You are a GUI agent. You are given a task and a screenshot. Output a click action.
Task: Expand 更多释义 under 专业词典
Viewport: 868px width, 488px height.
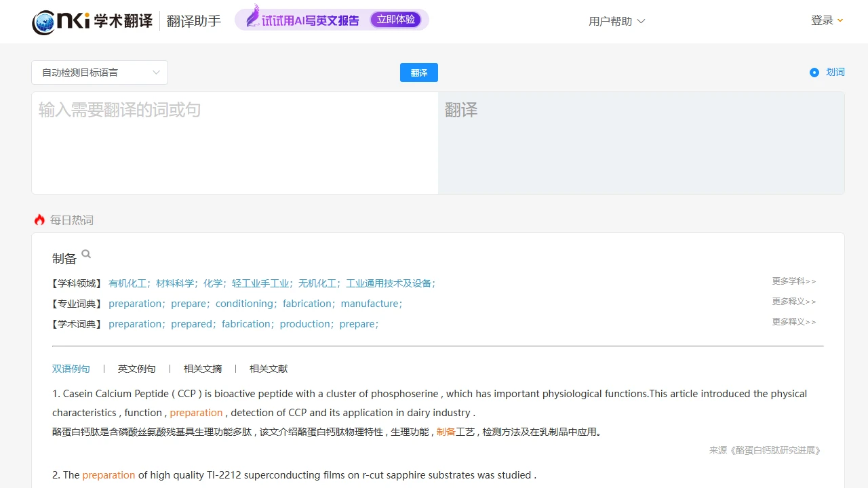pos(793,301)
